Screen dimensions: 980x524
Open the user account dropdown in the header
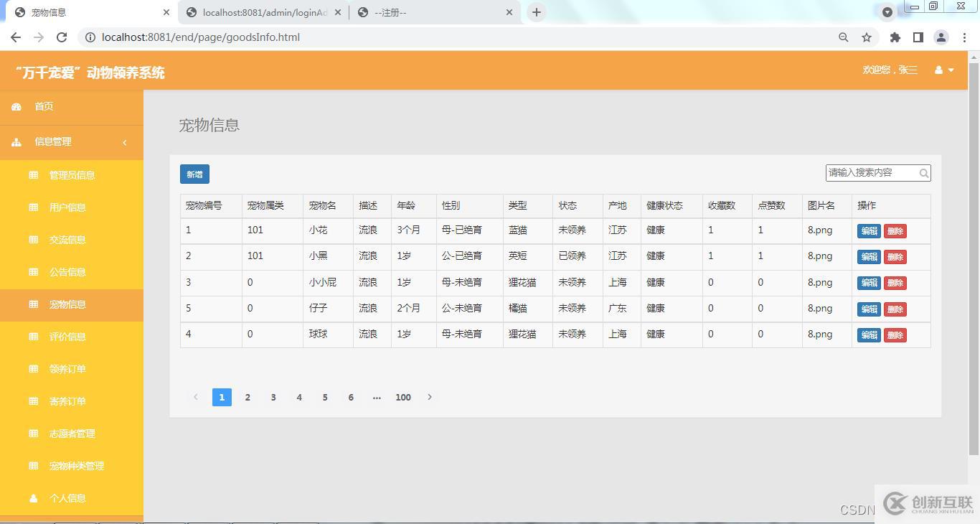(944, 70)
